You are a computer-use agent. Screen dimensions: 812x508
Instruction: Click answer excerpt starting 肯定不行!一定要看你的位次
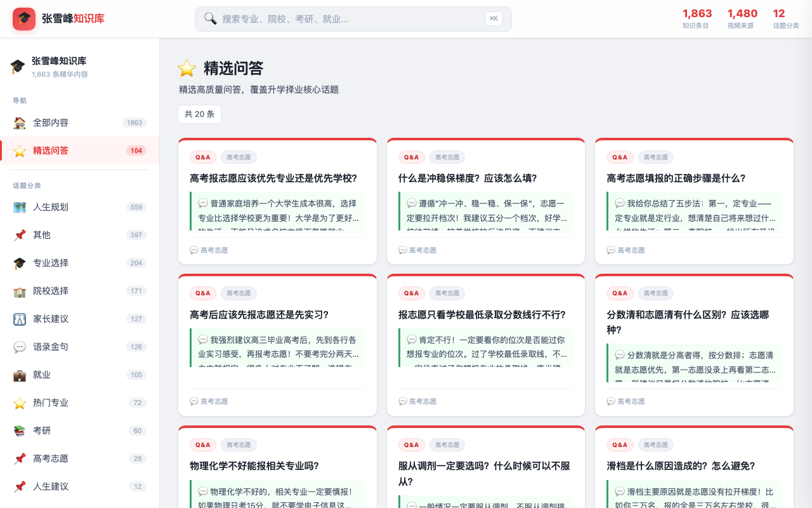486,347
